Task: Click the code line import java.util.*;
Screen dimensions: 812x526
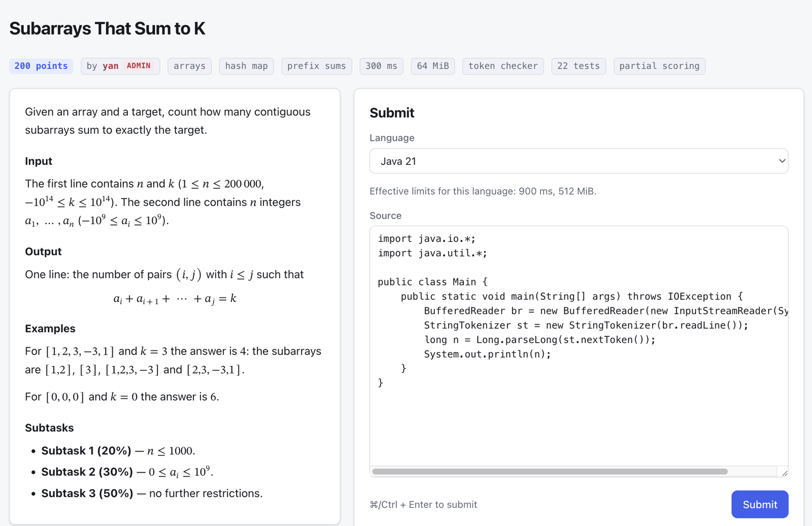Action: 432,253
